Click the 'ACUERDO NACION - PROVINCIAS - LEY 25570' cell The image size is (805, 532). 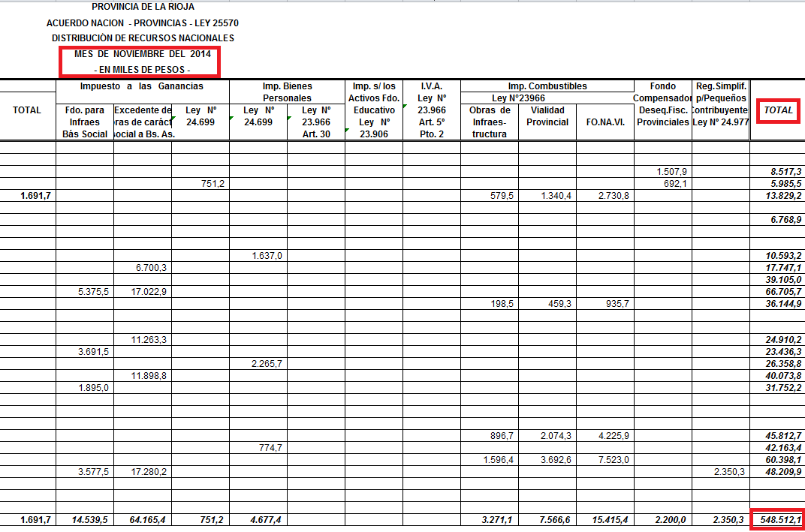143,23
